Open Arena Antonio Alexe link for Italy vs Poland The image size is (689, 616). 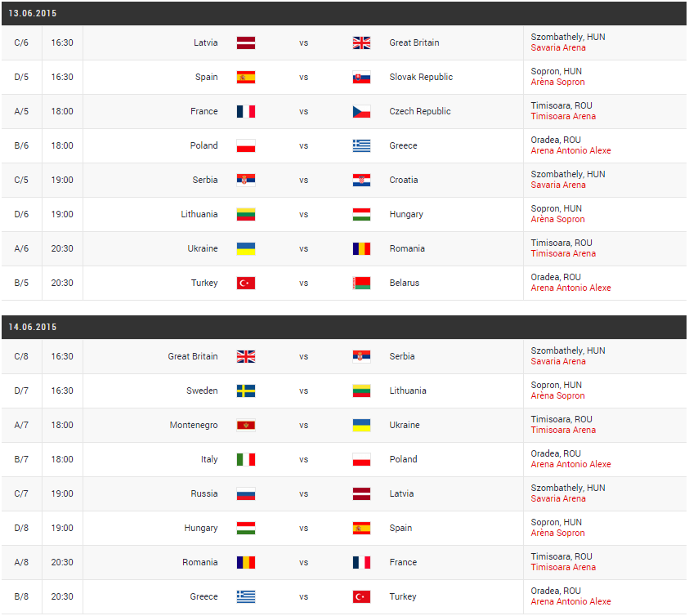[x=570, y=465]
